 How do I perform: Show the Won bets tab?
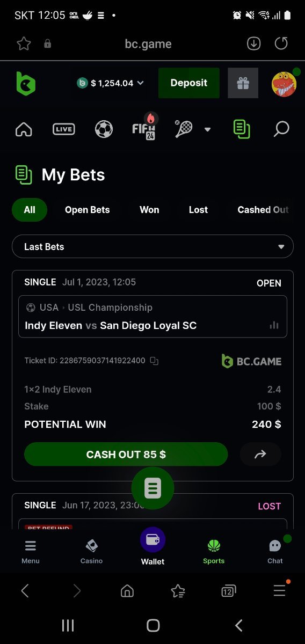pos(149,210)
